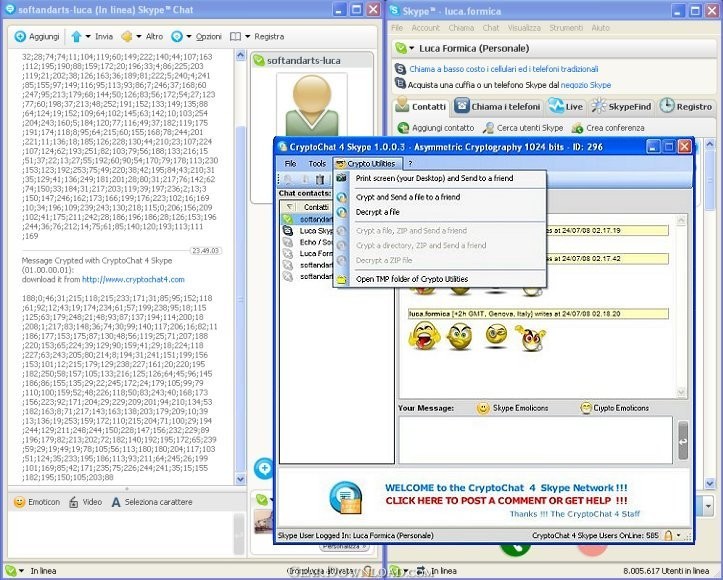The height and width of the screenshot is (580, 723).
Task: Click the send arrow button beside message box
Action: click(x=683, y=441)
